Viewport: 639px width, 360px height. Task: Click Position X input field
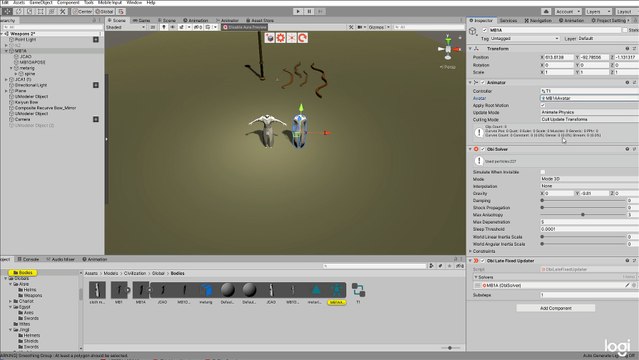[559, 57]
